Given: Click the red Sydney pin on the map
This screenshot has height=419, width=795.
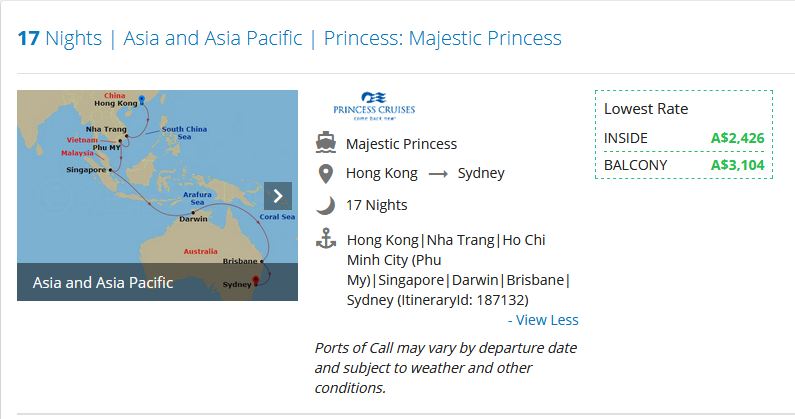Looking at the screenshot, I should [x=256, y=281].
